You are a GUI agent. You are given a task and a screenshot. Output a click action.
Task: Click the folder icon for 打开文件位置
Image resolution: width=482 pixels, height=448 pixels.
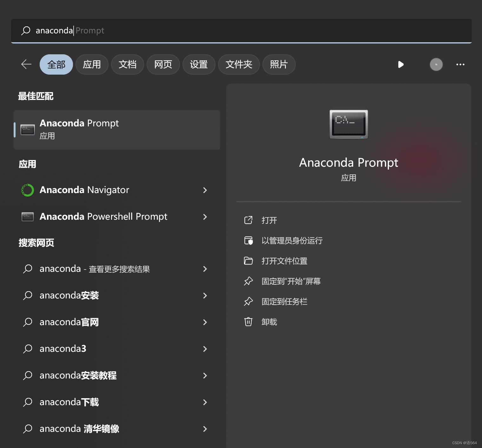[248, 261]
